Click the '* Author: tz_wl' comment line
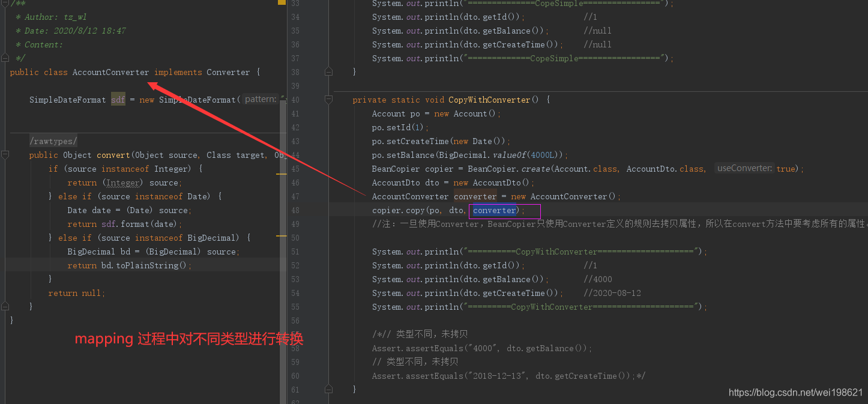Image resolution: width=868 pixels, height=404 pixels. tap(51, 17)
